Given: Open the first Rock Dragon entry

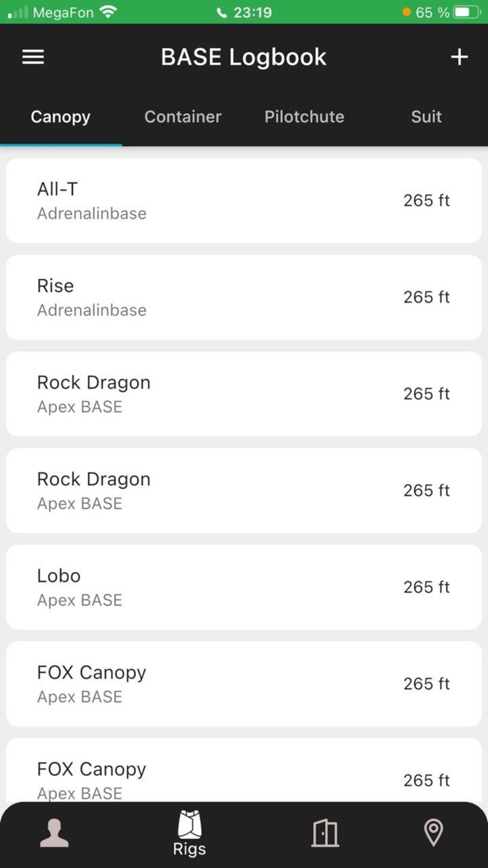Looking at the screenshot, I should tap(244, 393).
